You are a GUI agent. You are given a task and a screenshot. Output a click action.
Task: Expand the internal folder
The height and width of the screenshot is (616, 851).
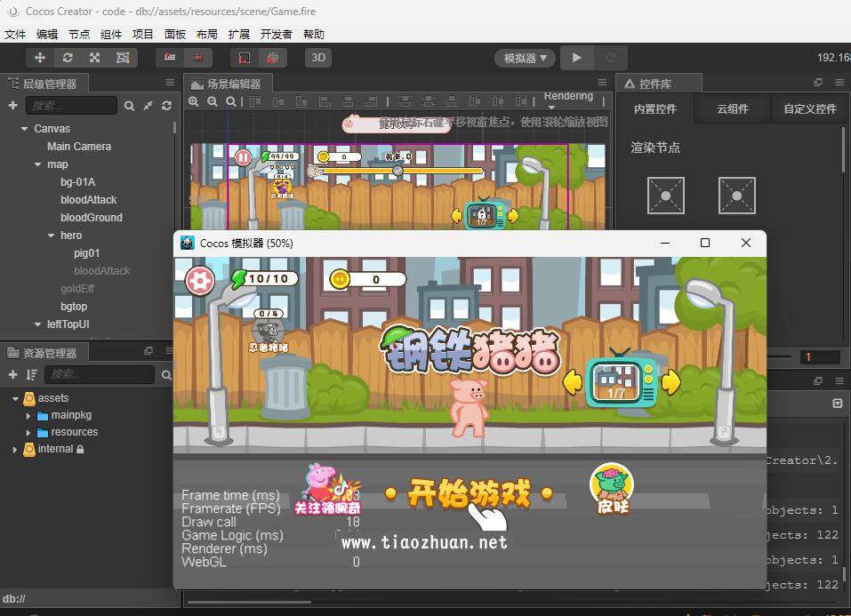pos(14,450)
